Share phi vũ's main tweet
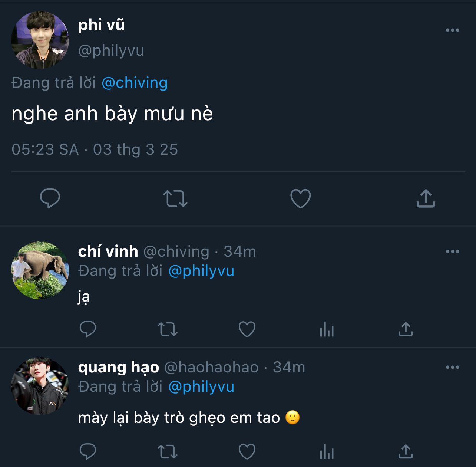The image size is (476, 467). 426,198
